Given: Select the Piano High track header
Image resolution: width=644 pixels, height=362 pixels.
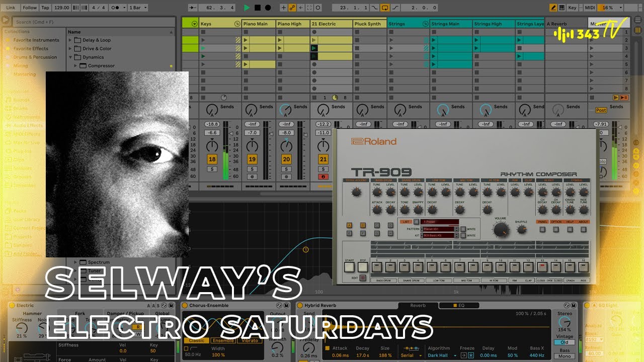Looking at the screenshot, I should point(293,24).
